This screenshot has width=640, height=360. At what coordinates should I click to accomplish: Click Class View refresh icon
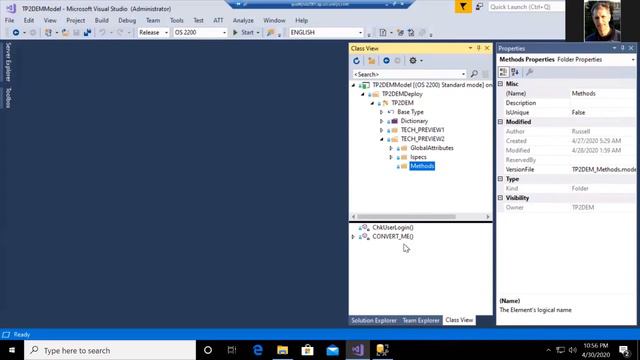(356, 61)
